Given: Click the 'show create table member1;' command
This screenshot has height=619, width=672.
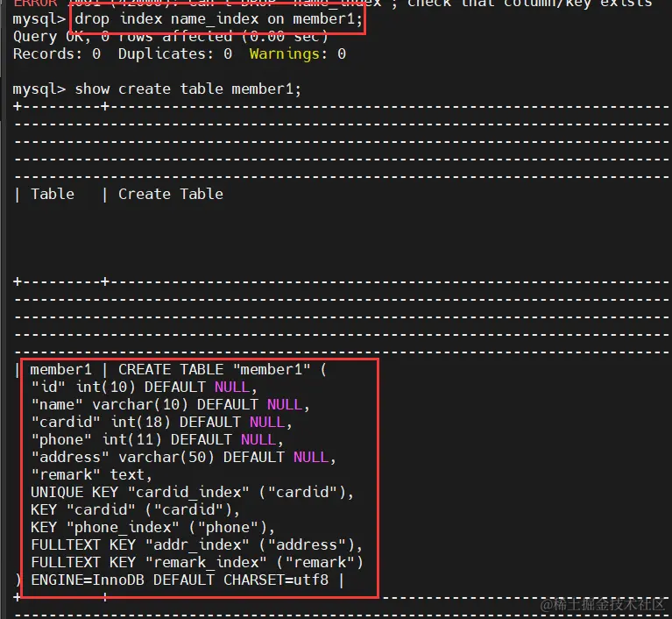Looking at the screenshot, I should point(188,89).
